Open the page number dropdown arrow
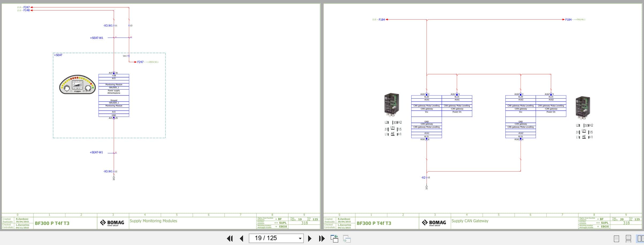The height and width of the screenshot is (245, 644). 300,238
